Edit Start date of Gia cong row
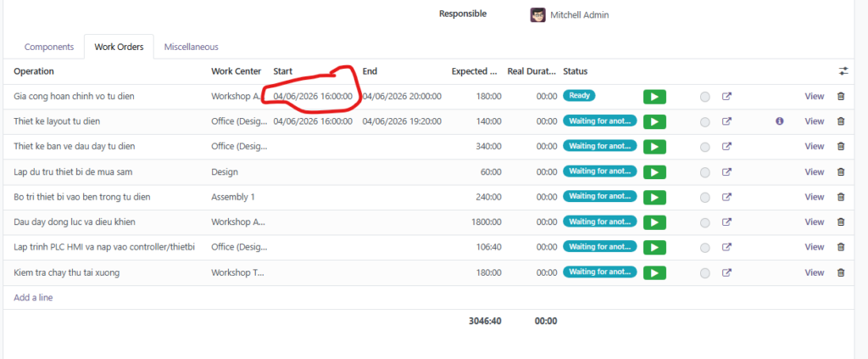The height and width of the screenshot is (359, 868). point(312,97)
